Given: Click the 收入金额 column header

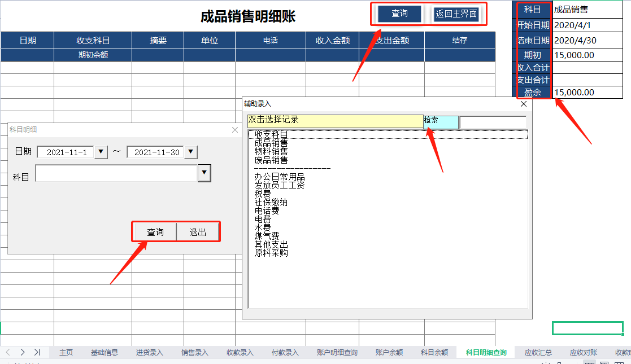Looking at the screenshot, I should [332, 41].
